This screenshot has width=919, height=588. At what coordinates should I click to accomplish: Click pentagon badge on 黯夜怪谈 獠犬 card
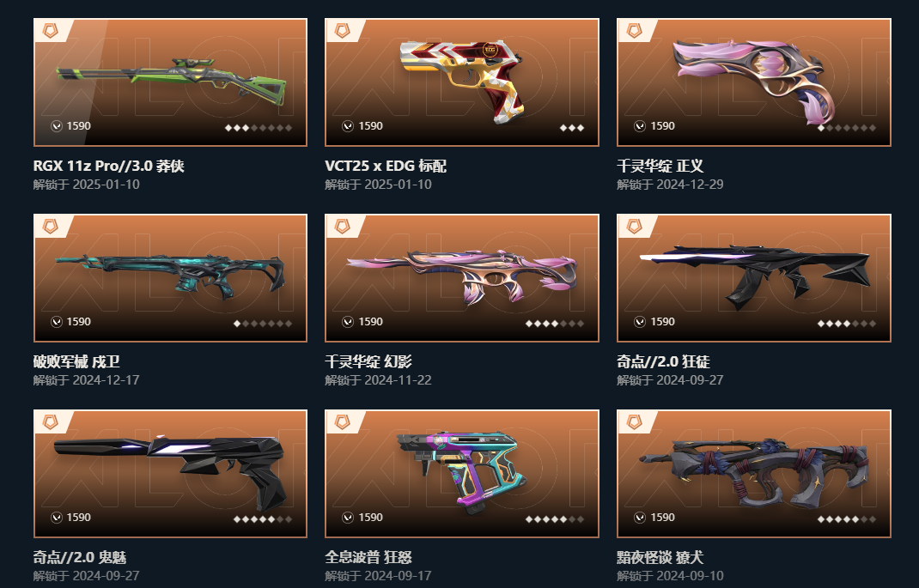pyautogui.click(x=634, y=421)
